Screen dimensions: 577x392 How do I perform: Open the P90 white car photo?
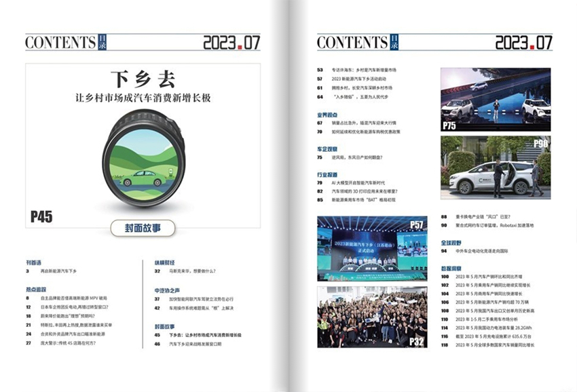coord(495,167)
